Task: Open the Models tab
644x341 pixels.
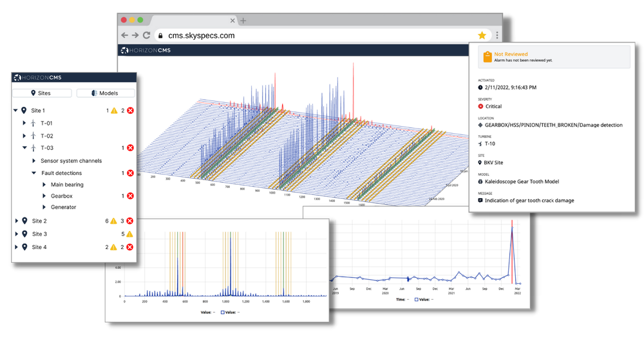Action: (x=106, y=93)
